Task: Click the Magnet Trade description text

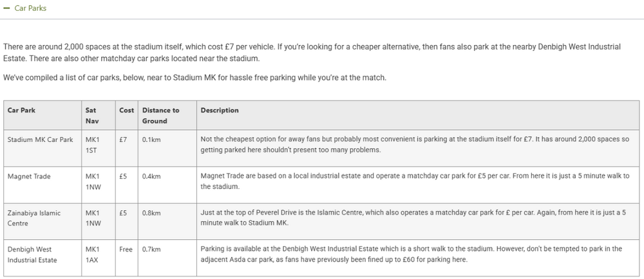Action: coord(415,181)
